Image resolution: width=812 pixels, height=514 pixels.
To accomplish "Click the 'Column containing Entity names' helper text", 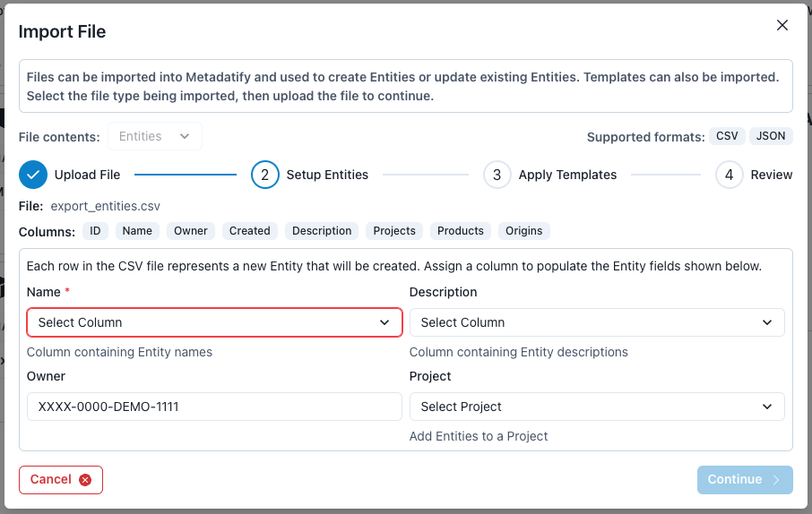I will pyautogui.click(x=119, y=352).
